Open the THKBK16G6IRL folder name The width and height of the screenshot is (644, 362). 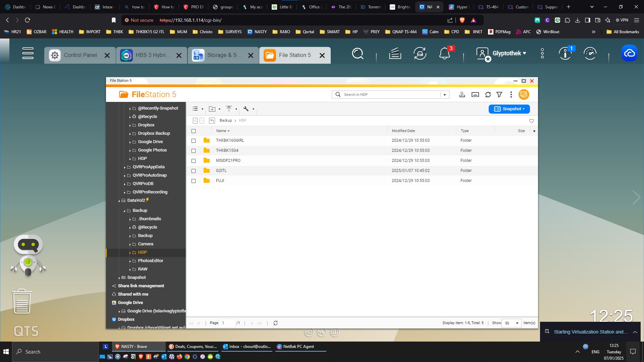(230, 140)
